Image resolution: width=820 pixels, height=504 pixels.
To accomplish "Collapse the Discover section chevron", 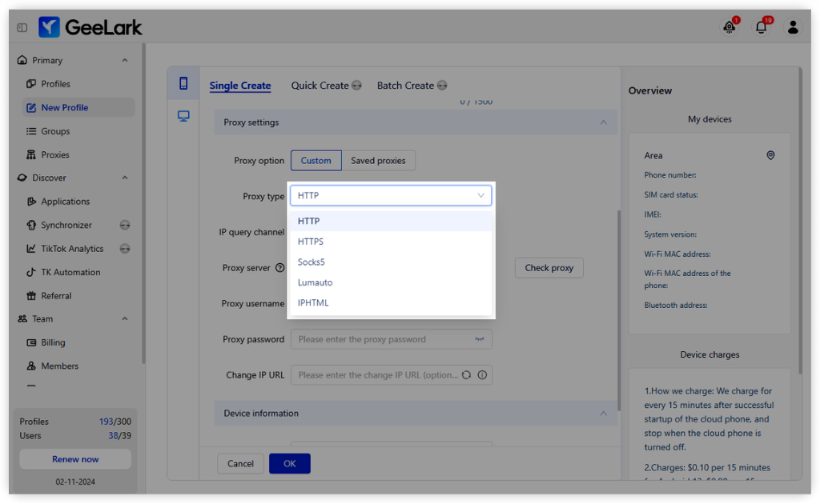I will (x=125, y=178).
